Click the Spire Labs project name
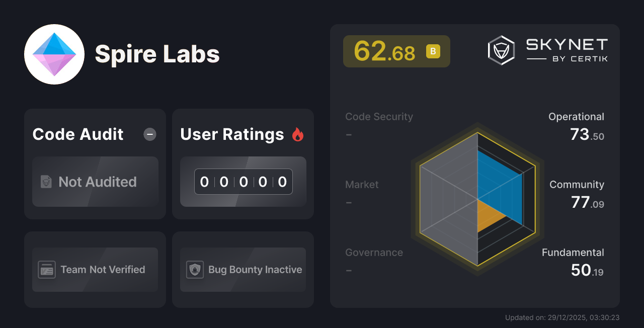The height and width of the screenshot is (328, 644). coord(157,54)
